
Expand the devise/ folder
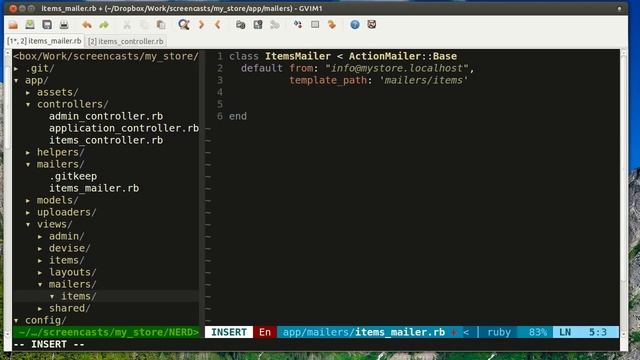(x=40, y=249)
